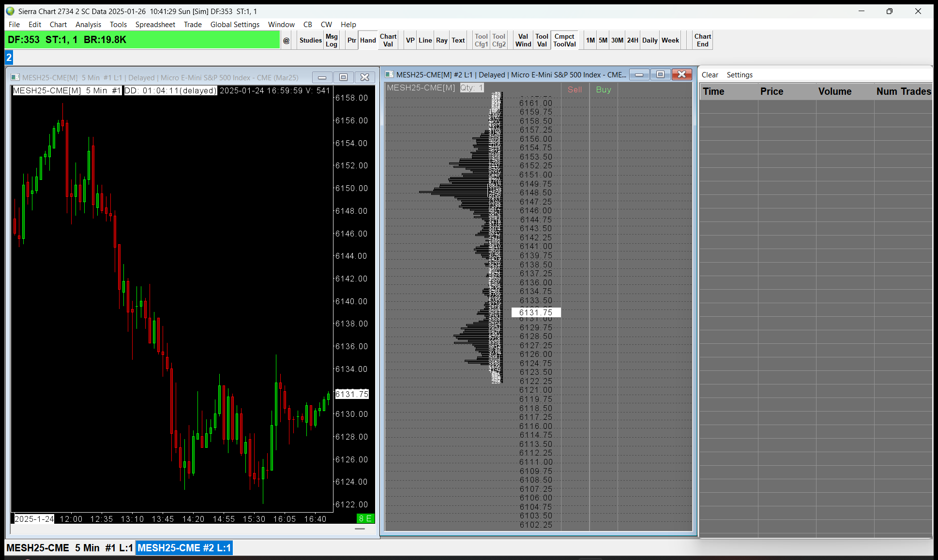The image size is (938, 560).
Task: Select the Ray drawing tool
Action: click(441, 40)
